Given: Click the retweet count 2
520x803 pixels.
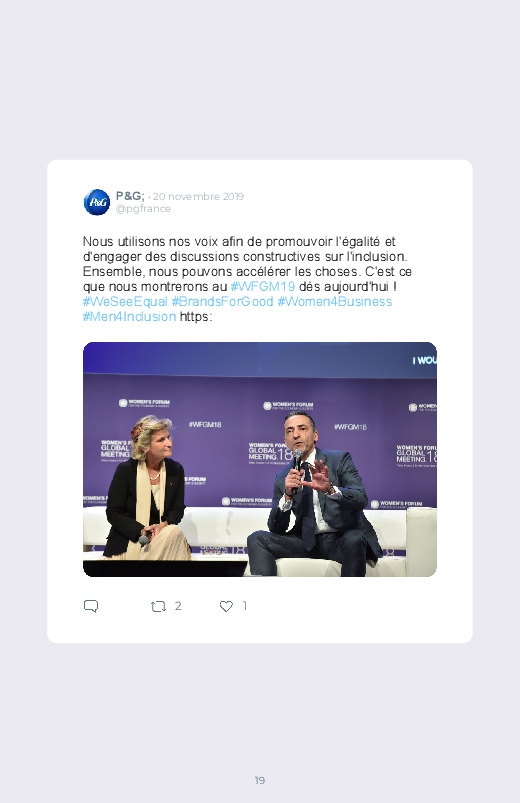Looking at the screenshot, I should click(178, 606).
